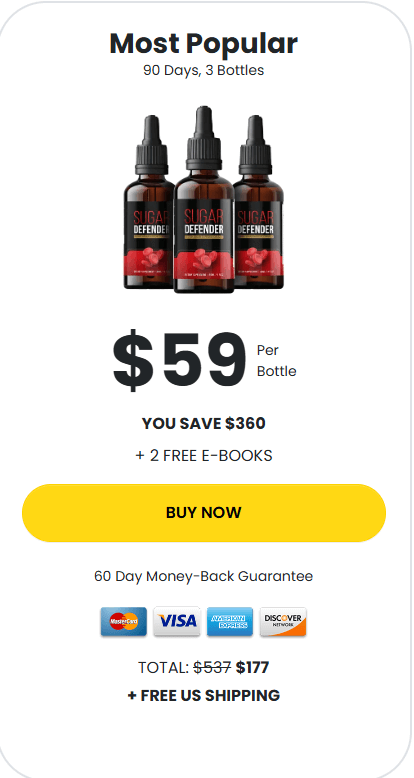Click the bold $177 total price
This screenshot has width=414, height=778.
[253, 668]
